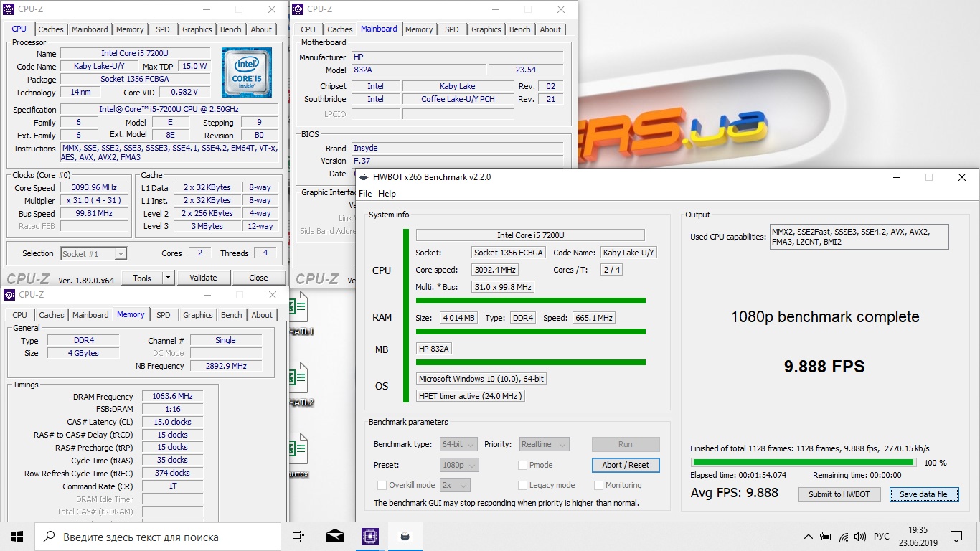Image resolution: width=980 pixels, height=551 pixels.
Task: Click title bar icon of CPU-Z memory window
Action: click(9, 294)
